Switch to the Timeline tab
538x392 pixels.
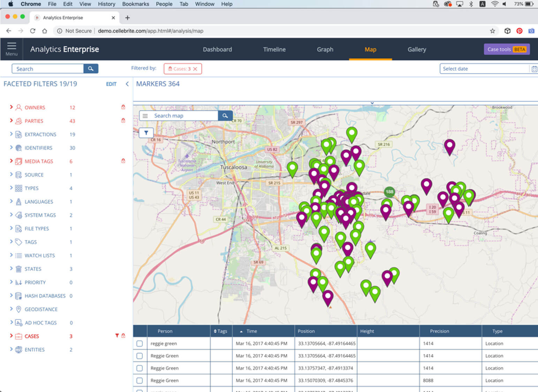tap(274, 49)
